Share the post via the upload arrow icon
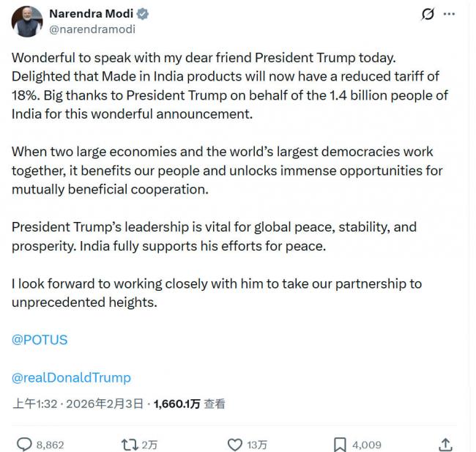Viewport: 476px width, 452px height. (445, 444)
